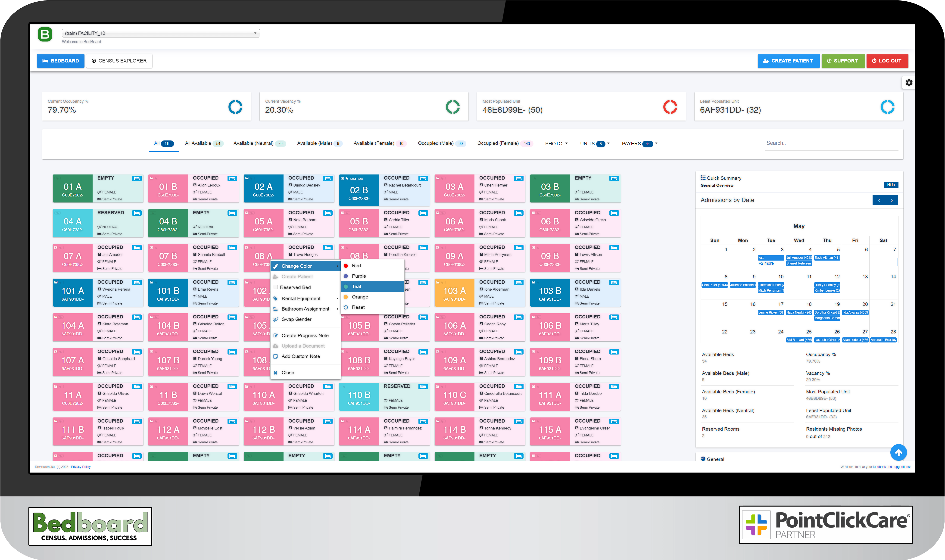
Task: Toggle the Reserved Bed checkbox
Action: point(275,287)
